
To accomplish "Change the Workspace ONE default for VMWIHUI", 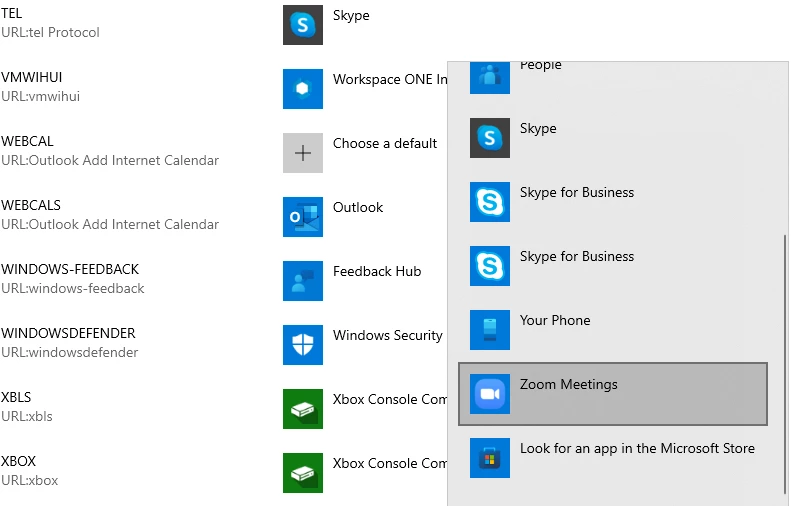I will click(389, 80).
